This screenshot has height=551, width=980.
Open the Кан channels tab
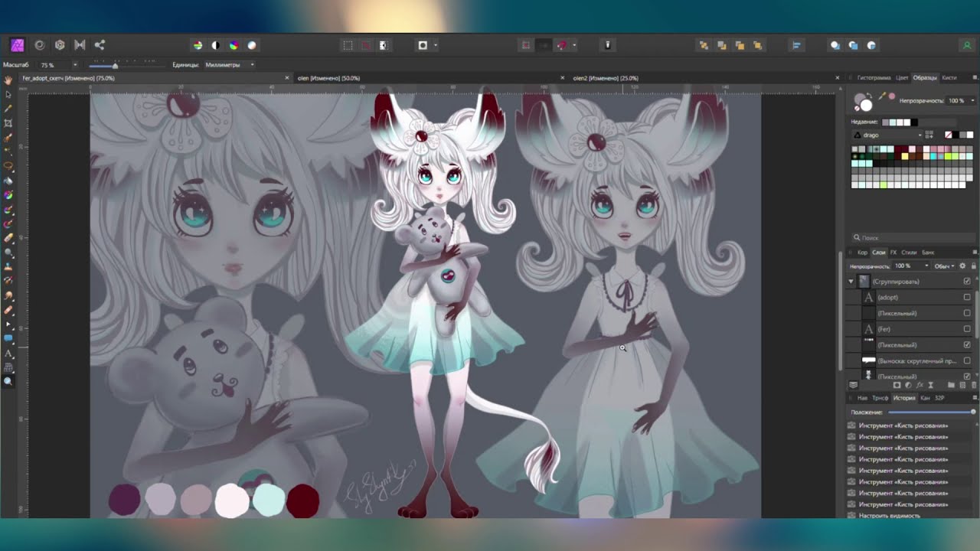[x=925, y=398]
